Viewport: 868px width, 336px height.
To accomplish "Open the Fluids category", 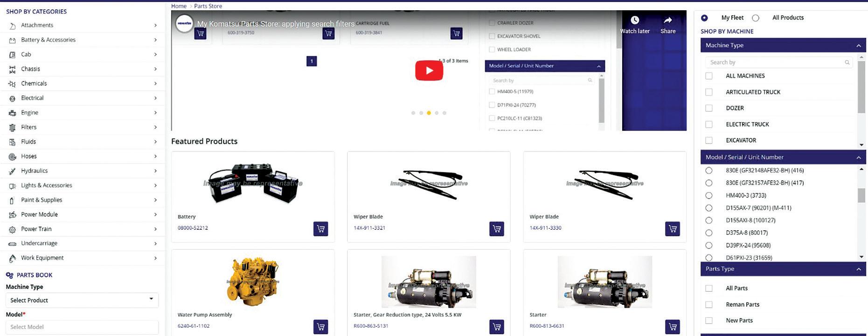I will pos(28,142).
